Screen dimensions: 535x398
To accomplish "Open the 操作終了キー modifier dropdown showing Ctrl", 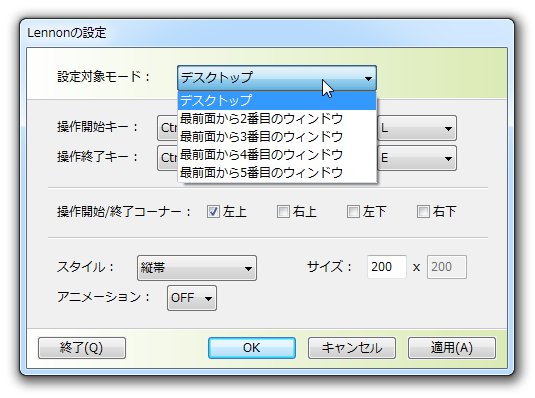I will [167, 158].
